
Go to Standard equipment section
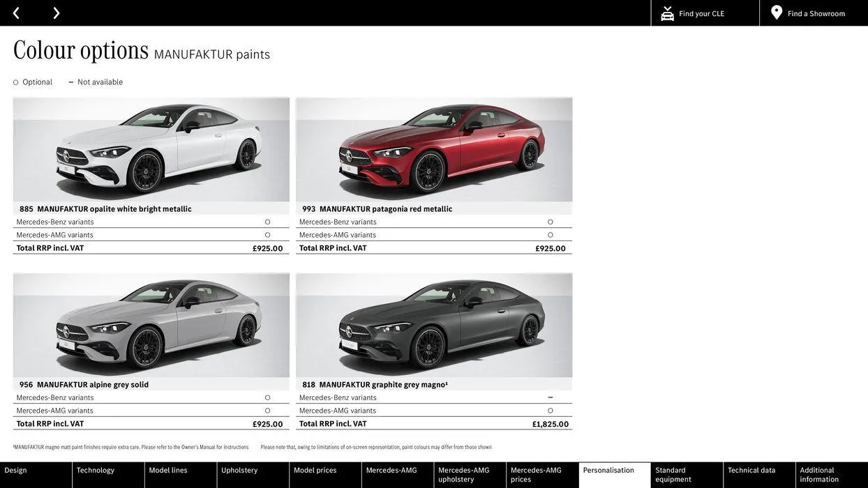tap(673, 475)
